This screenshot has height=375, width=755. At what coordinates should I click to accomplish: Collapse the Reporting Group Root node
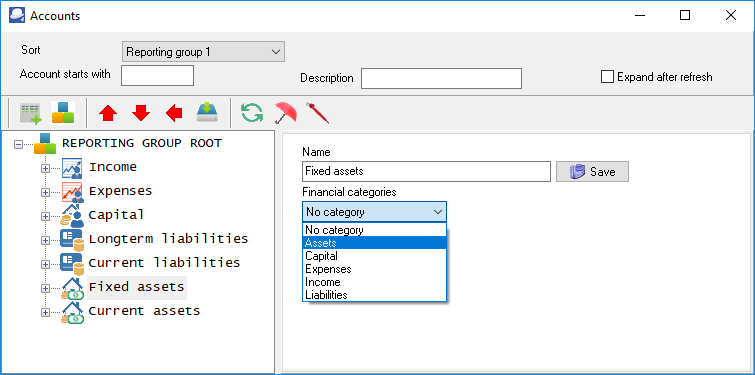coord(18,144)
